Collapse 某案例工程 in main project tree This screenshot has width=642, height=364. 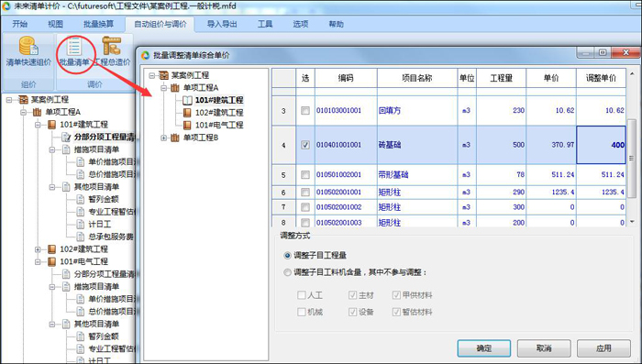coord(9,100)
